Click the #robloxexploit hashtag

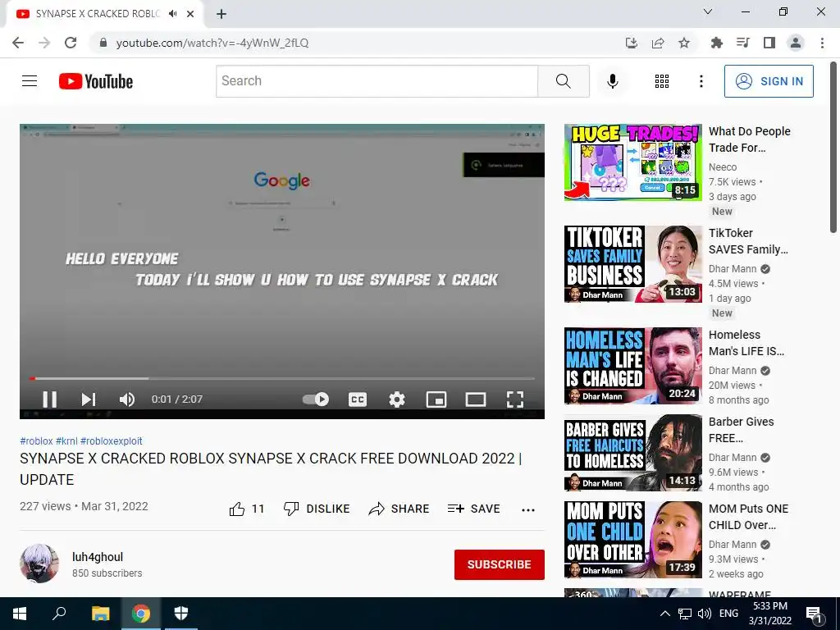[112, 441]
